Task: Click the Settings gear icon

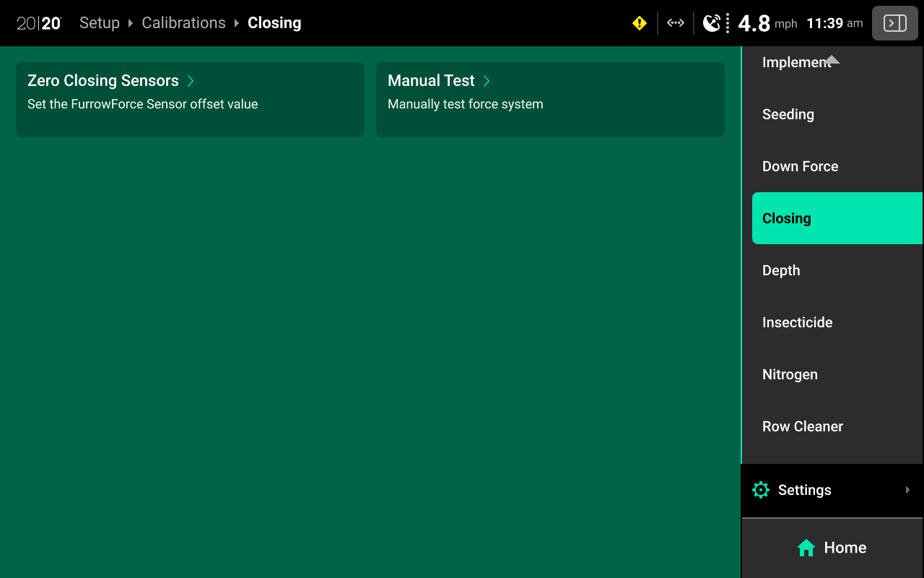Action: 761,490
